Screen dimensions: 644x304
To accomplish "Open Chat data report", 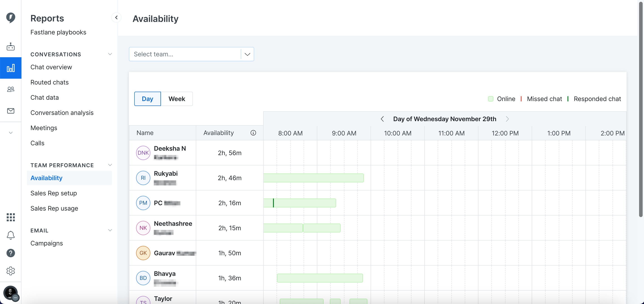I will 45,98.
